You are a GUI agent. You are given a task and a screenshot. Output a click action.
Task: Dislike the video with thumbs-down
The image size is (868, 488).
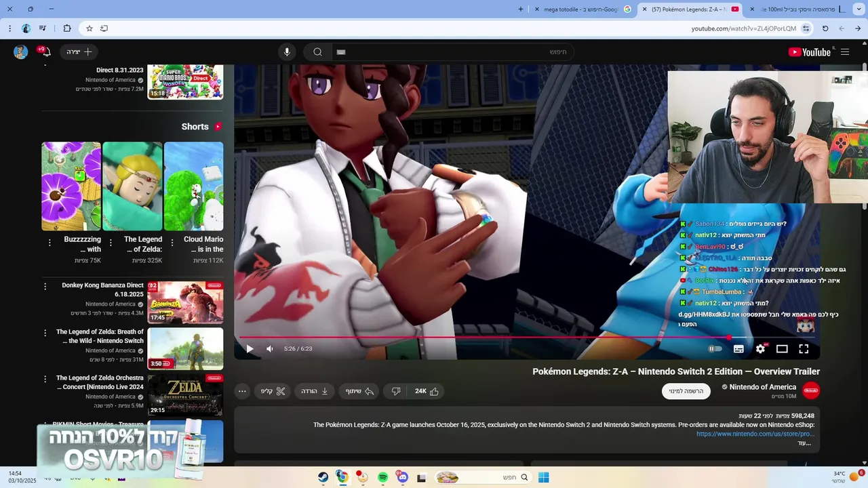[x=396, y=391]
